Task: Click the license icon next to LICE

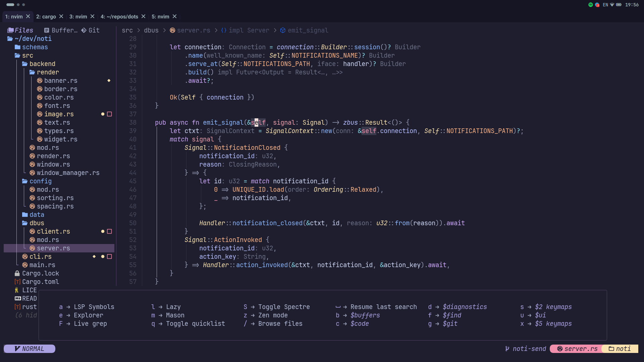Action: click(x=17, y=290)
